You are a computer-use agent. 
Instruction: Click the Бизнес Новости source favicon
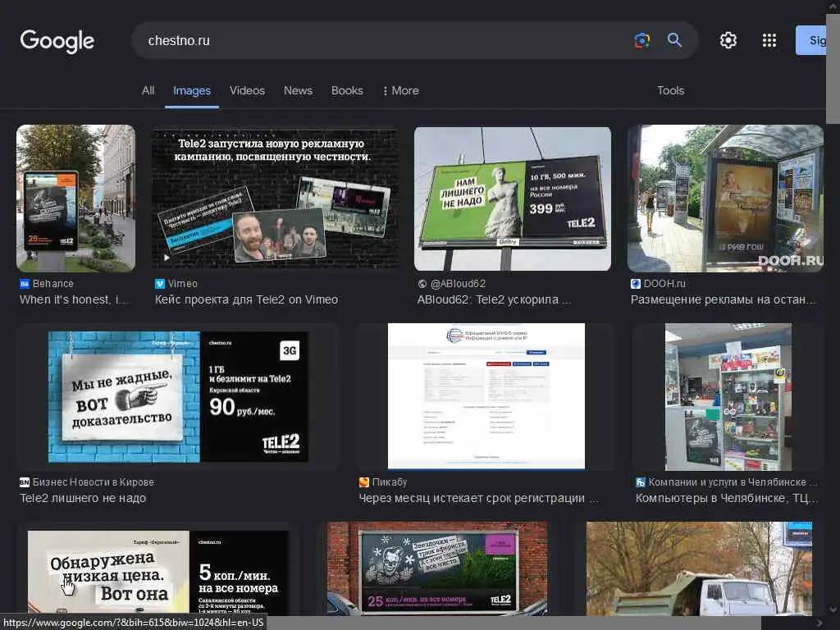coord(24,482)
